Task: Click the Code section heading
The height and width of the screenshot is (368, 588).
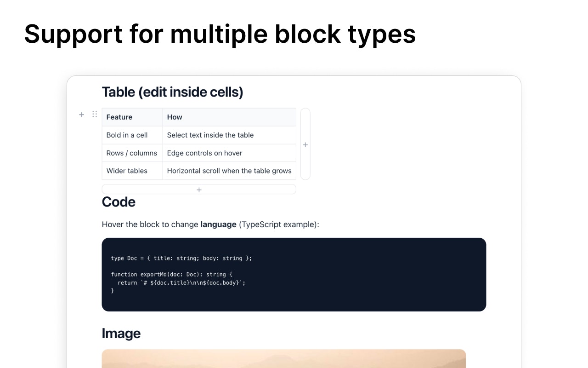Action: 119,202
